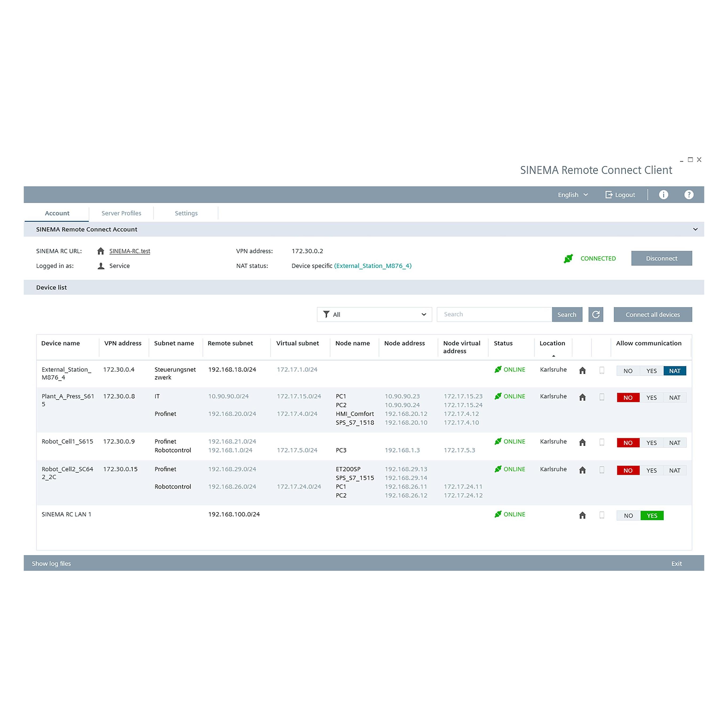The width and height of the screenshot is (728, 728).
Task: Click Show log files
Action: 51,563
